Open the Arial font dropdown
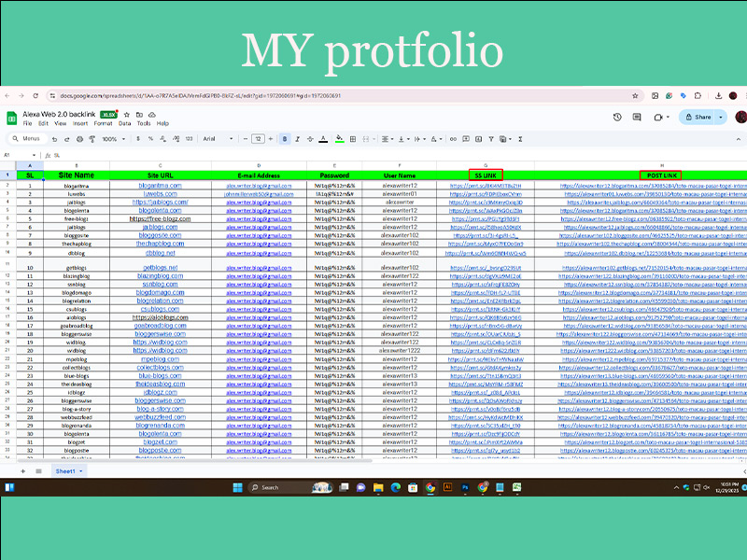Screen dimensions: 747x560 tap(218, 139)
